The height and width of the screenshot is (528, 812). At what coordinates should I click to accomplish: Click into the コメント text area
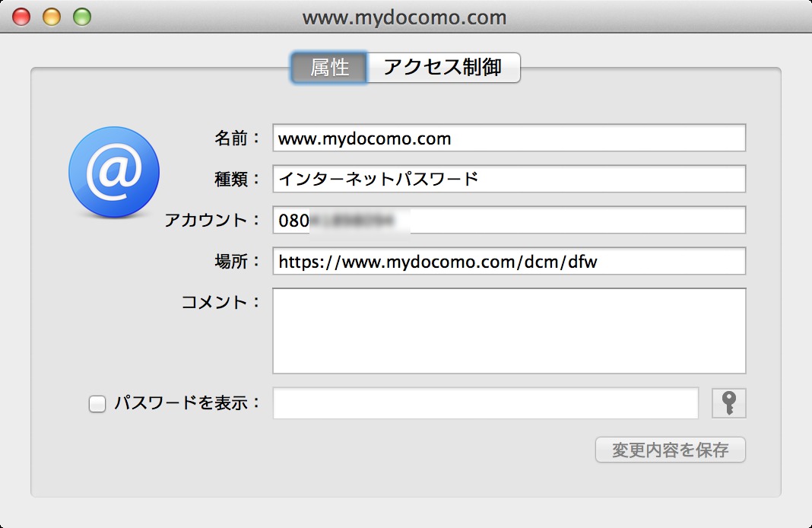click(x=509, y=331)
